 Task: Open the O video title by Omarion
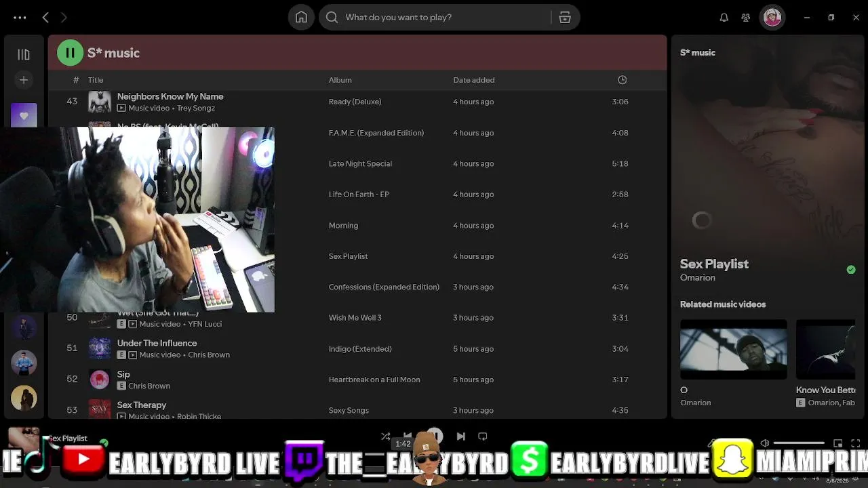pyautogui.click(x=684, y=390)
